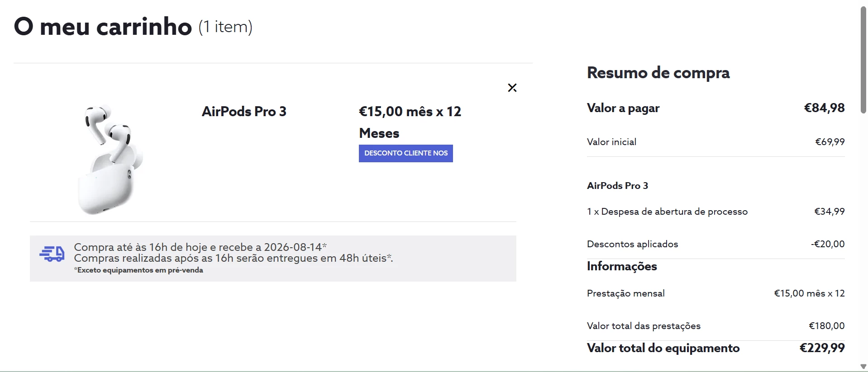
Task: Click the "€15,00 mês x 12 Meses" price in cart item
Action: tap(410, 122)
